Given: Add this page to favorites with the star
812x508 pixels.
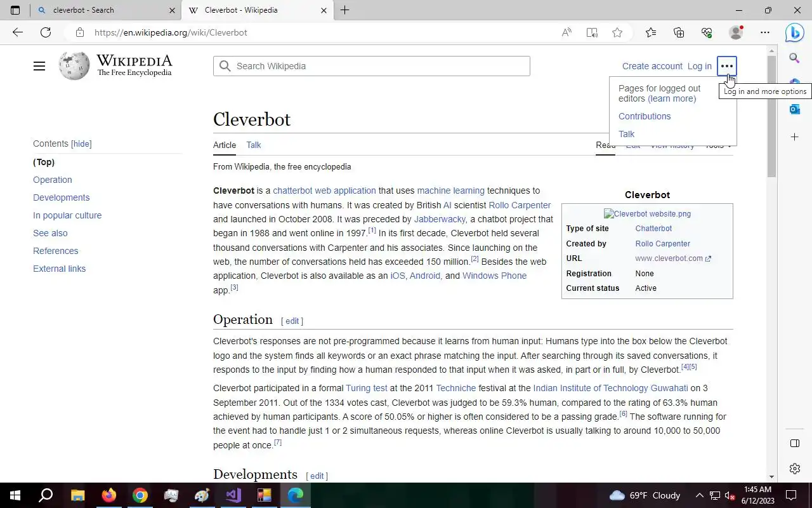Looking at the screenshot, I should coord(617,32).
